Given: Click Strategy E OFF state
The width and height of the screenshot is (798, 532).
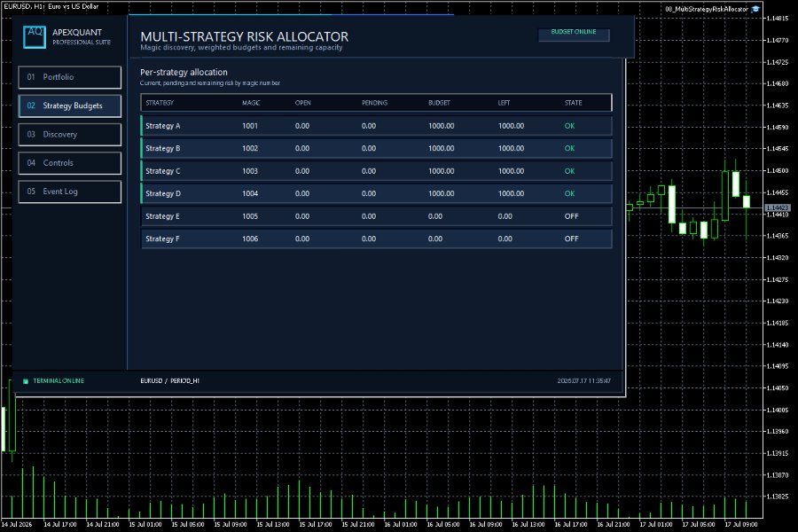Looking at the screenshot, I should coord(572,216).
